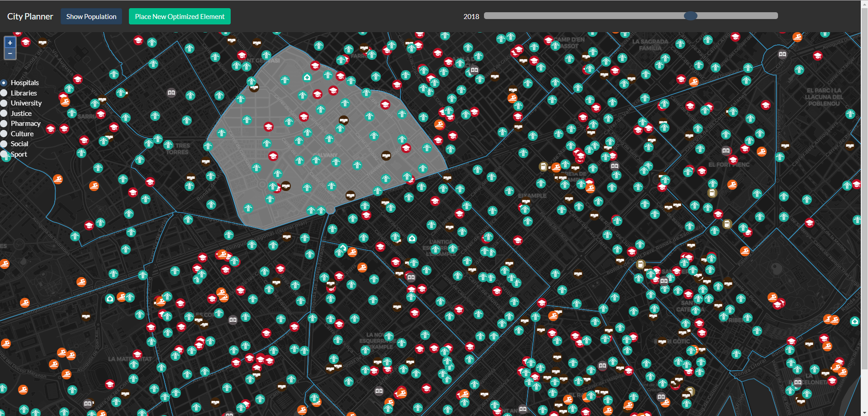Click the leftmost hospital icon on the map

click(x=110, y=299)
